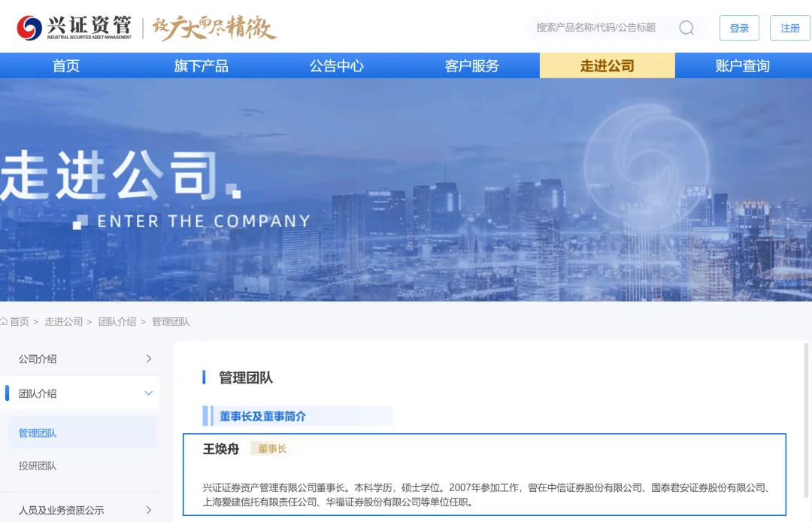Viewport: 812px width, 522px height.
Task: Expand the 公司介绍 chevron arrow
Action: pos(149,358)
